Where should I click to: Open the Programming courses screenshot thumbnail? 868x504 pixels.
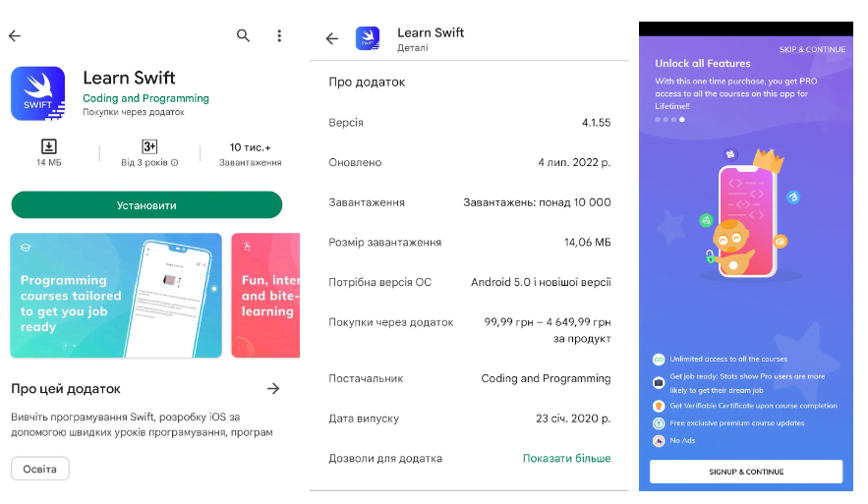(x=116, y=296)
